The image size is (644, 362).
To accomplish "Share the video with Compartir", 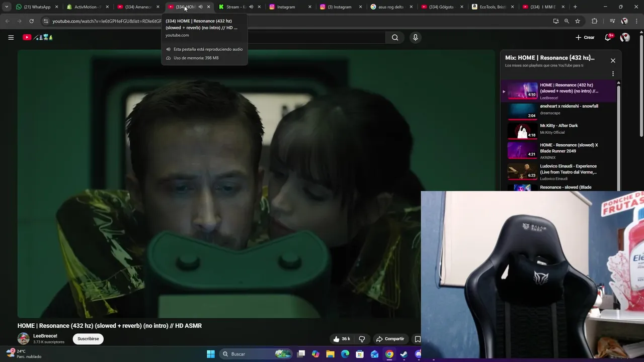I will pyautogui.click(x=390, y=339).
